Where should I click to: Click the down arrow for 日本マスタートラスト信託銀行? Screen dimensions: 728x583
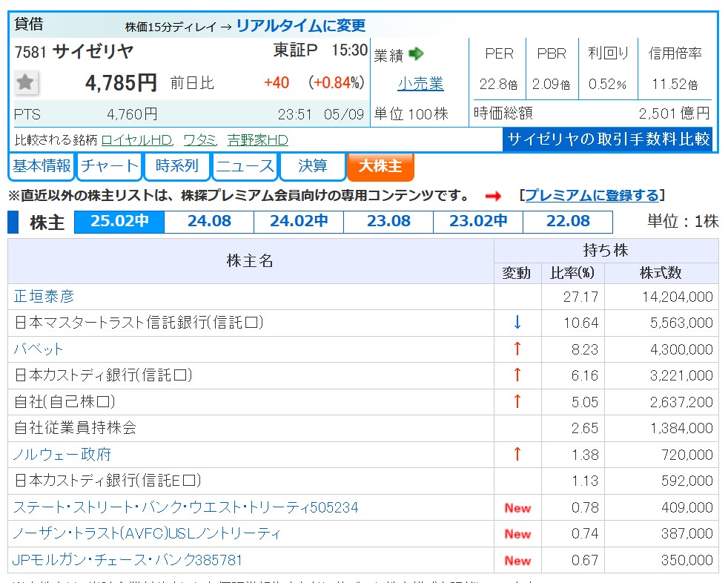517,322
